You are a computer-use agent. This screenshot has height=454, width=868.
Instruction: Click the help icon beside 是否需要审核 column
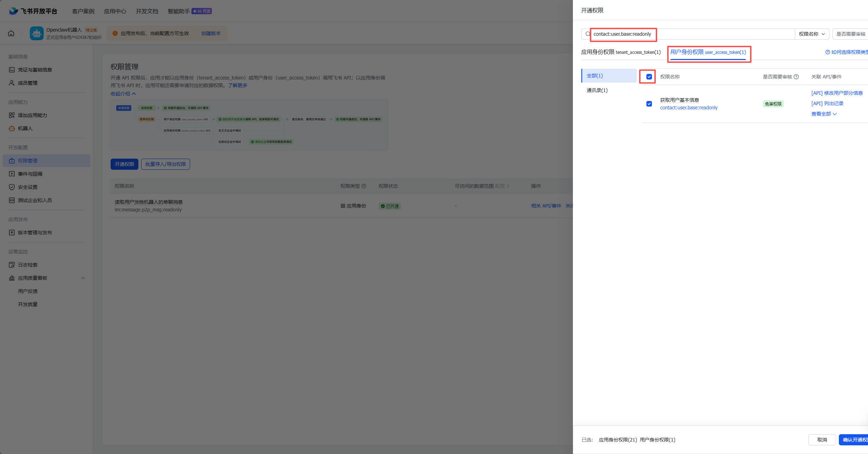click(796, 77)
